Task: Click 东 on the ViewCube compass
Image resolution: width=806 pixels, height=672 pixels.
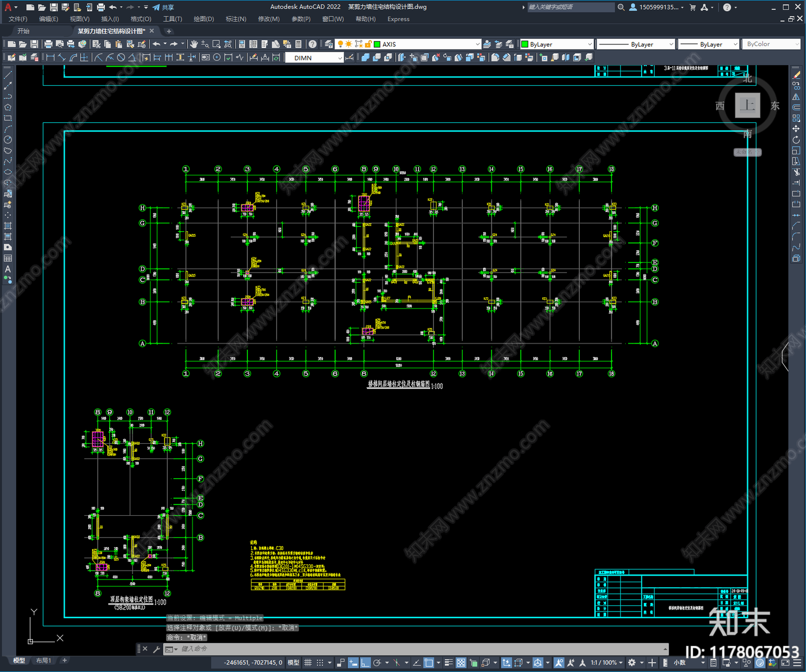Action: click(775, 105)
